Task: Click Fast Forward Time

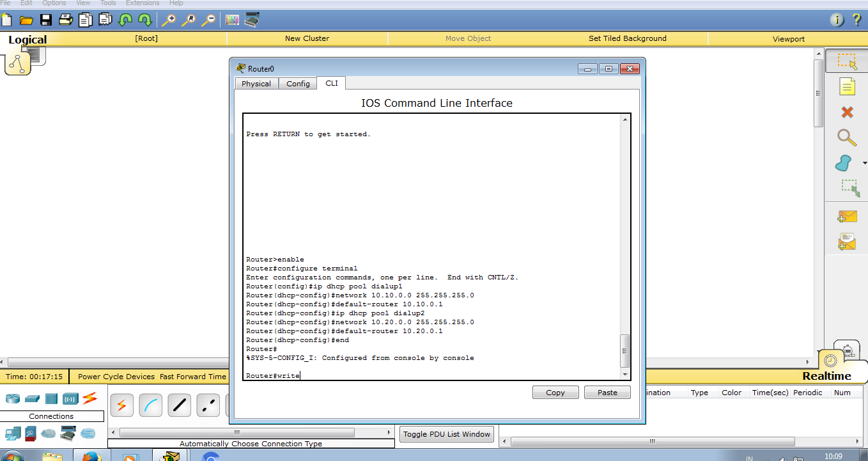Action: pyautogui.click(x=193, y=377)
